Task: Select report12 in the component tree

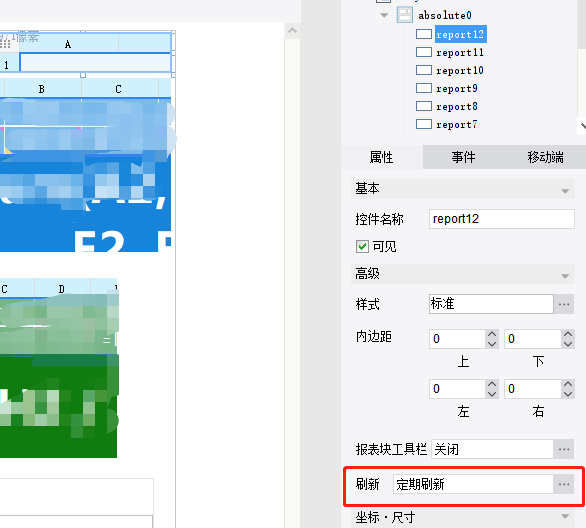Action: [460, 34]
